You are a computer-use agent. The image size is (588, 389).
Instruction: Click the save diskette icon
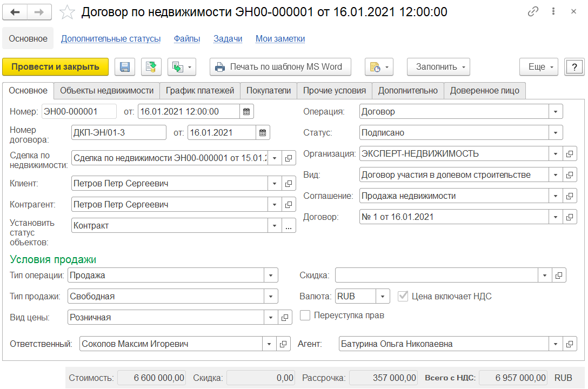click(125, 67)
